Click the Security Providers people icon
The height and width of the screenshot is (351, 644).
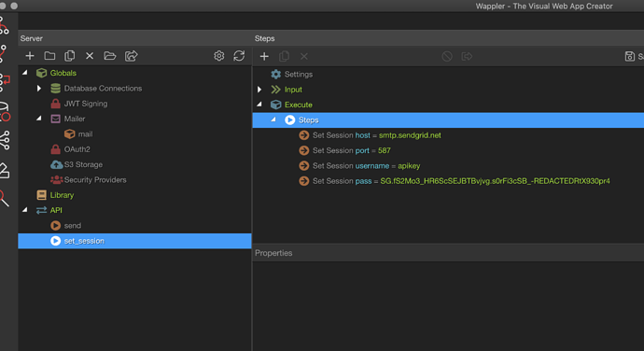click(x=56, y=179)
